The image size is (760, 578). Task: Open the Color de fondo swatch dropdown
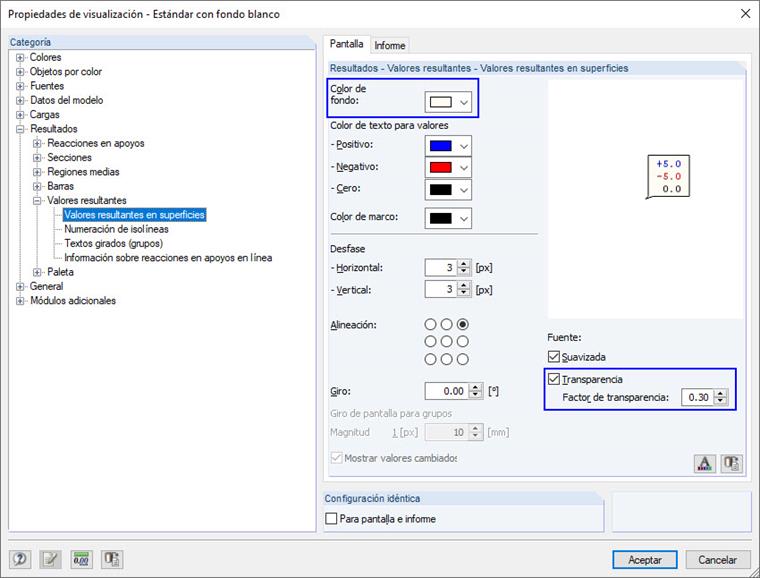point(448,102)
